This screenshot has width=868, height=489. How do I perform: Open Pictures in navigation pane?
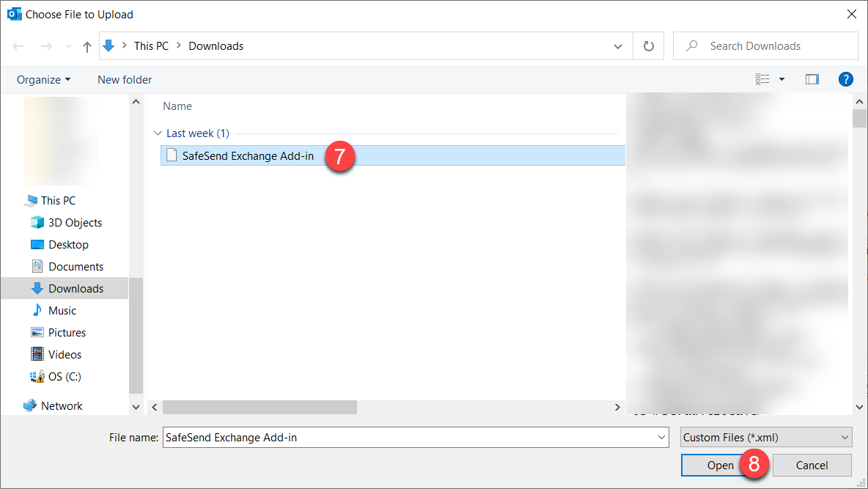pyautogui.click(x=67, y=333)
